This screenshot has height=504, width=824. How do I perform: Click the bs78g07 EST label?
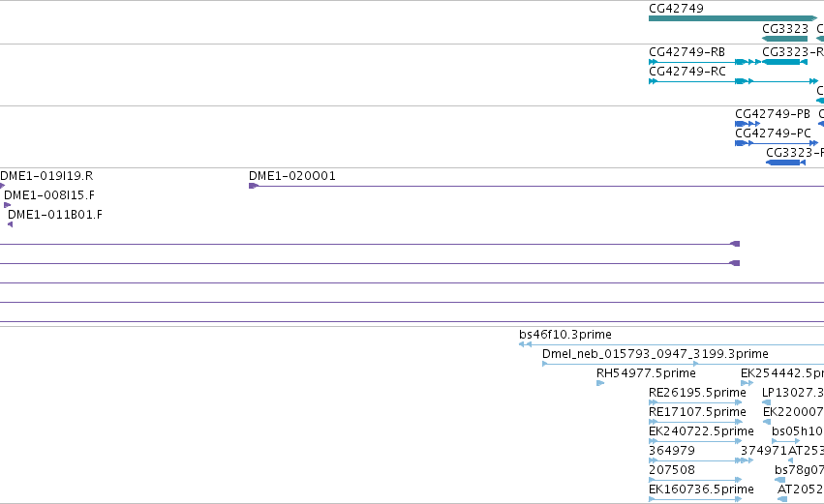(x=799, y=470)
